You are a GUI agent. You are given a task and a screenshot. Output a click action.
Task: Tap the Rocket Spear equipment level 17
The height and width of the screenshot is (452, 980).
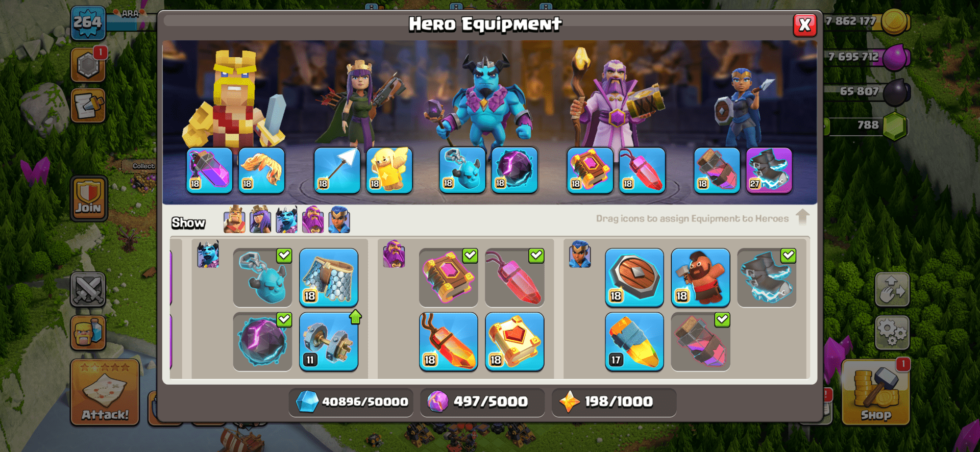pyautogui.click(x=634, y=341)
